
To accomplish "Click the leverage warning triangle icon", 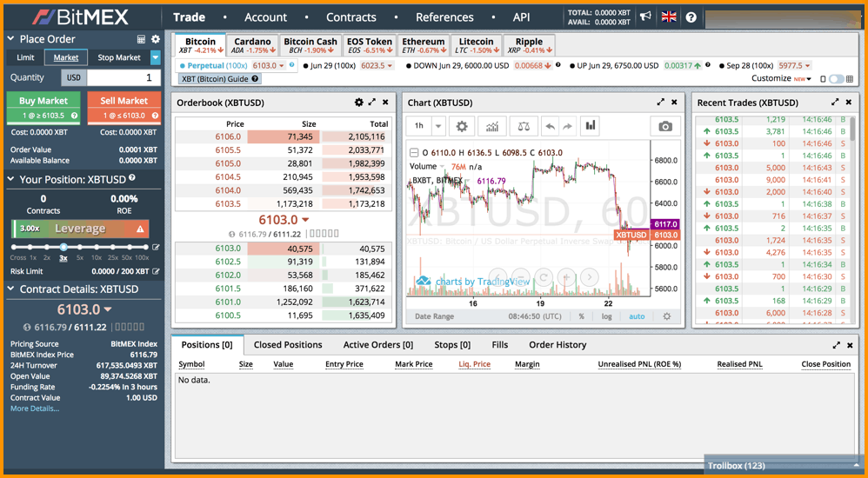I will click(140, 229).
